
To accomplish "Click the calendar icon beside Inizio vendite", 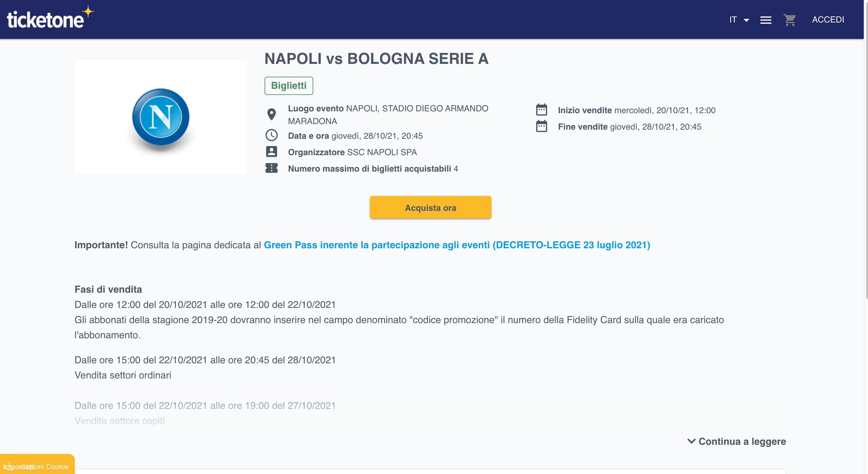I will 541,110.
